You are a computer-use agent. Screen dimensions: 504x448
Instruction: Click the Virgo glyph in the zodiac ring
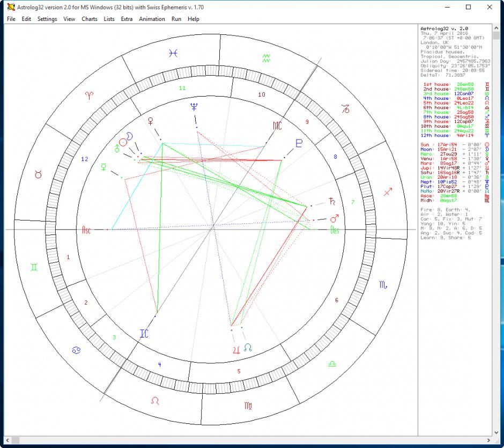coord(248,406)
